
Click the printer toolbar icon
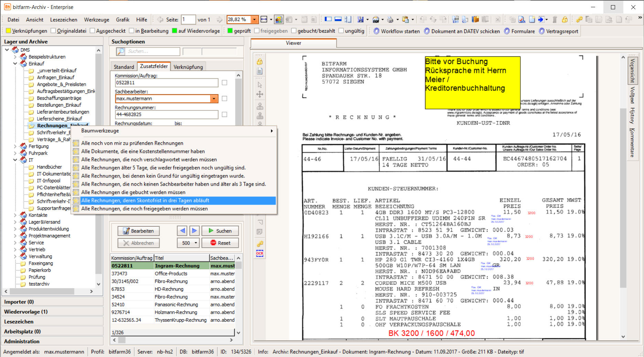(x=390, y=20)
